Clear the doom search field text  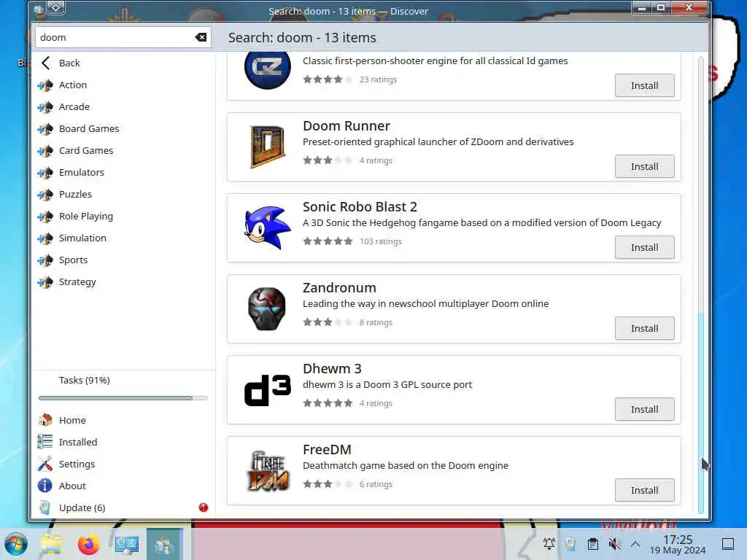pyautogui.click(x=201, y=37)
